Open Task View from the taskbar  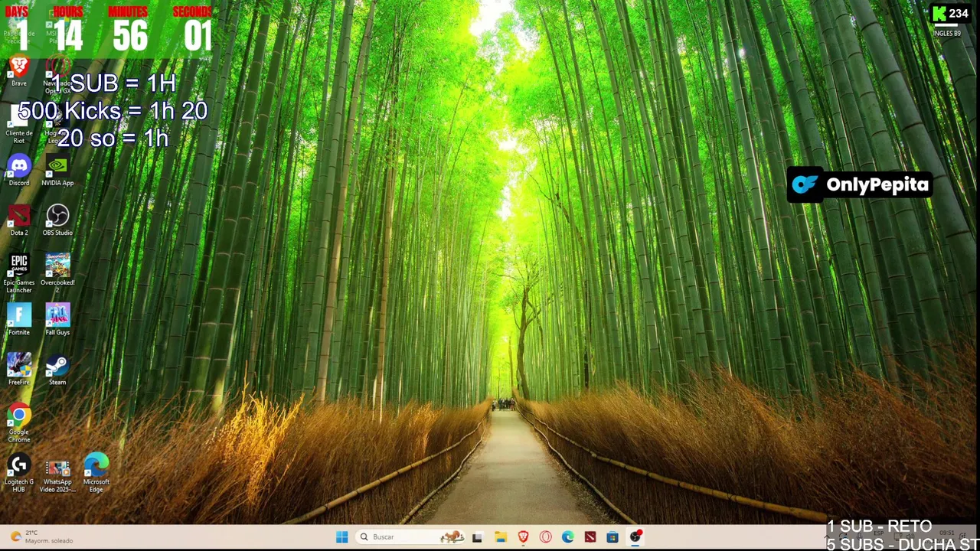tap(477, 537)
